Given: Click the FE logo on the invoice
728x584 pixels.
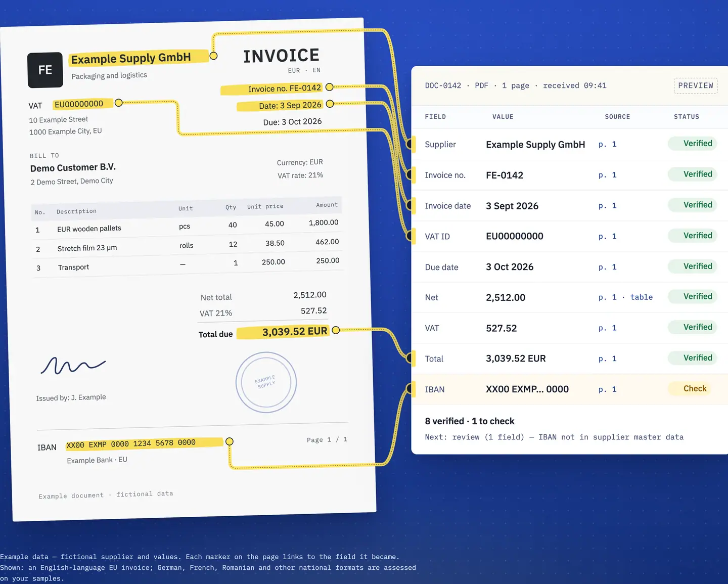Looking at the screenshot, I should (45, 70).
